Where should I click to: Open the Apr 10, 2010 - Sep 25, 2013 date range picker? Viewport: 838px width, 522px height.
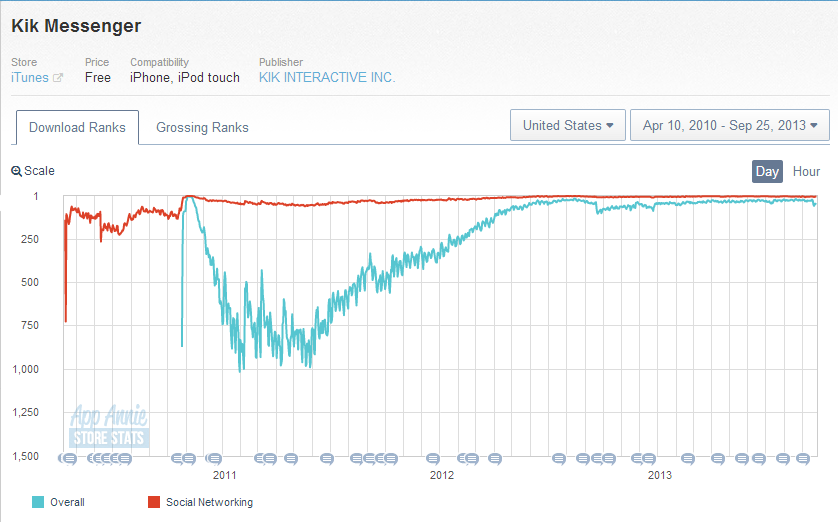(730, 125)
